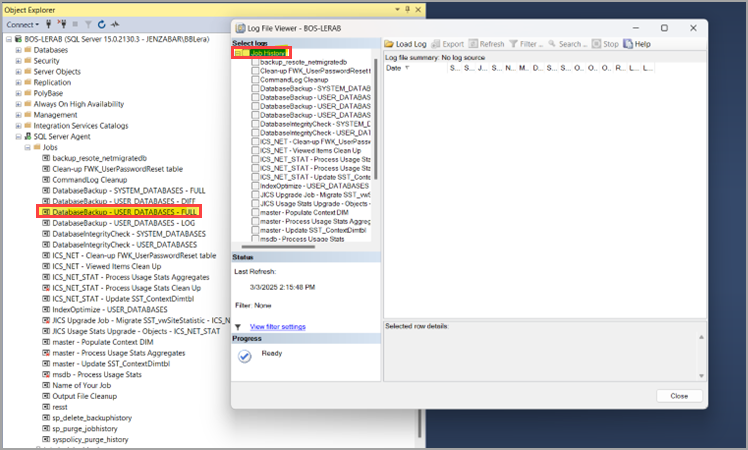Open the Connect dropdown in Object Explorer
748x450 pixels.
point(22,24)
